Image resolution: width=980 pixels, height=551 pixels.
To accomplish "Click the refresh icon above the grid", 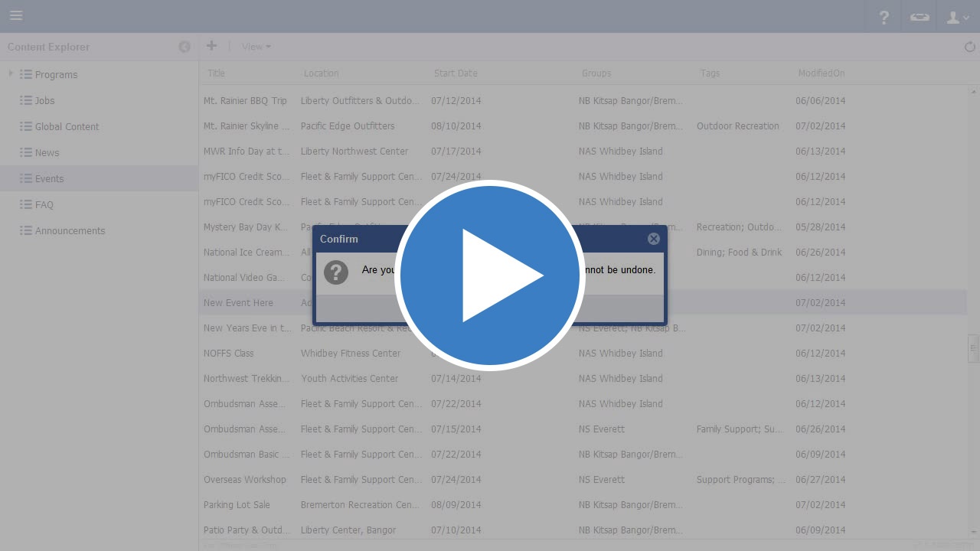I will [969, 47].
